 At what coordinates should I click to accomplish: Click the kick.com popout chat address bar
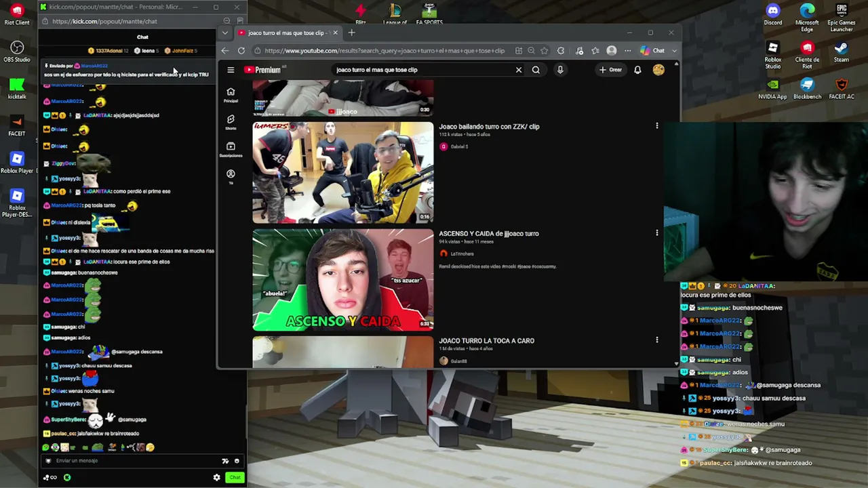(104, 21)
